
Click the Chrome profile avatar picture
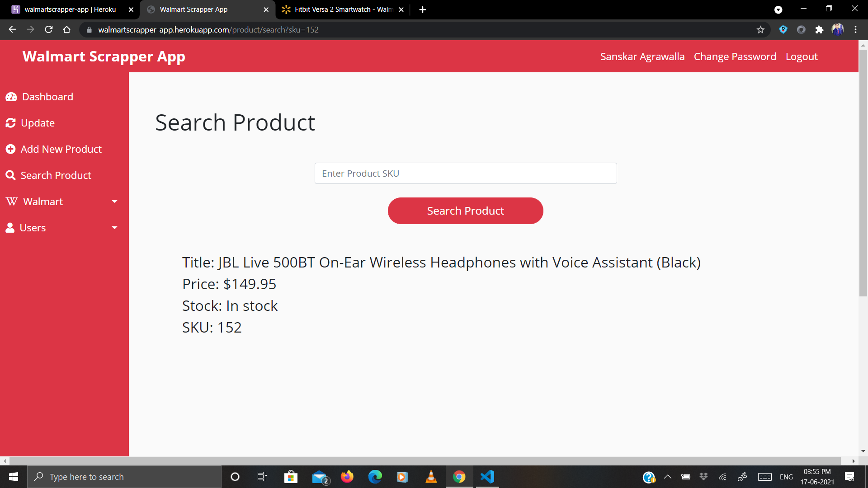838,29
